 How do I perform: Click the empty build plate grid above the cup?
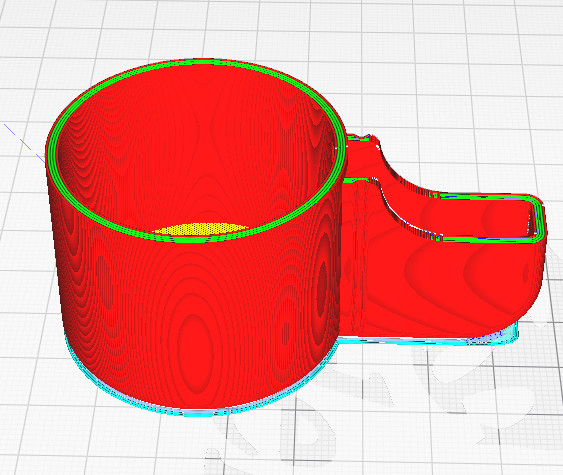click(x=215, y=29)
